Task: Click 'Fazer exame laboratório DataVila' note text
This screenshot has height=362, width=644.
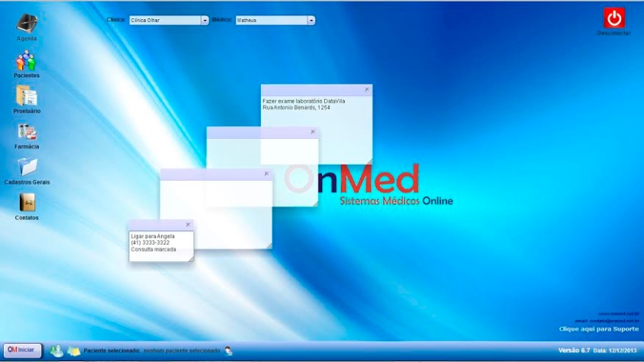Action: pos(304,101)
